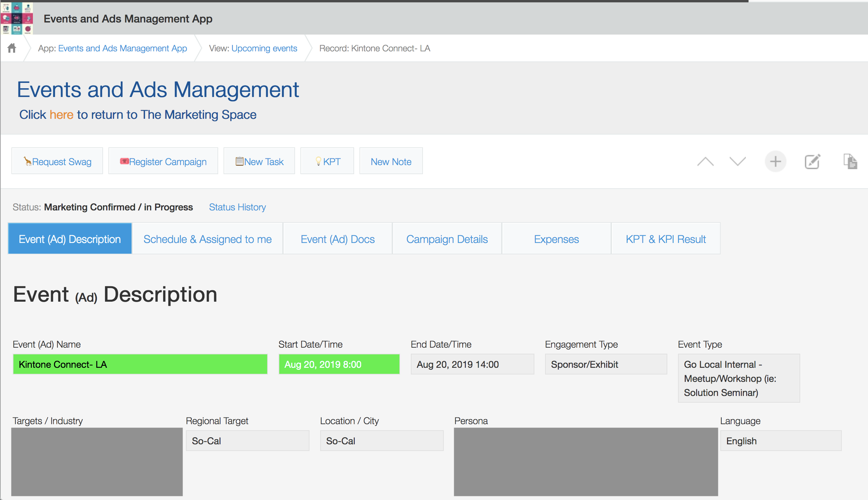Image resolution: width=868 pixels, height=500 pixels.
Task: Edit this record with pencil icon
Action: point(812,161)
